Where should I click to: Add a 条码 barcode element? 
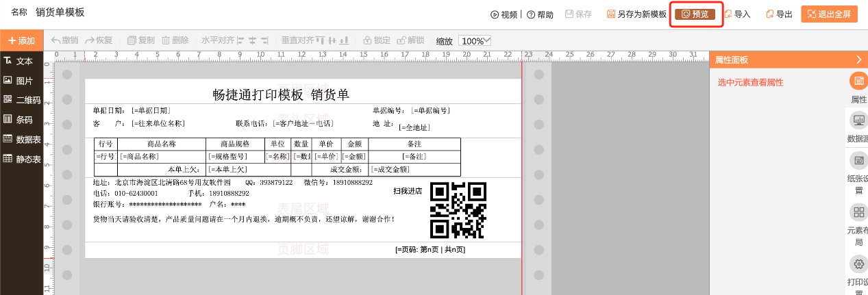point(18,120)
